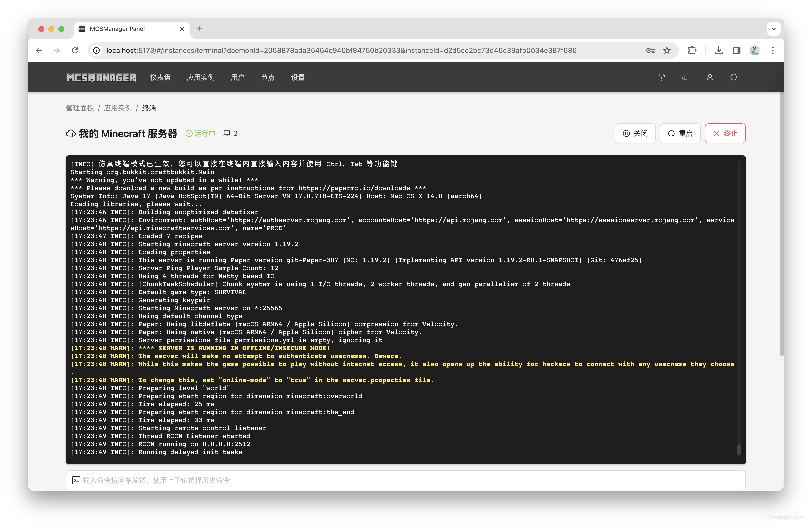
Task: Bookmark this page with star icon
Action: (667, 50)
